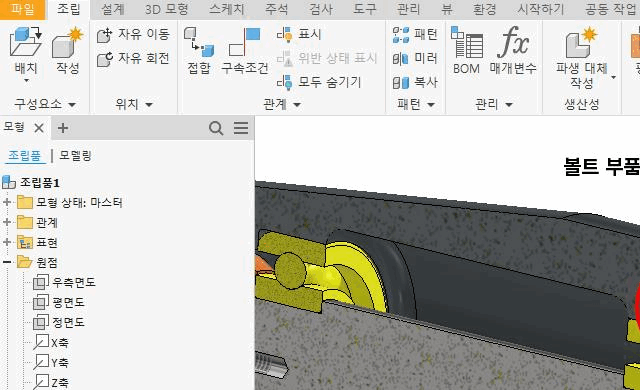The height and width of the screenshot is (390, 640).
Task: Click the 복사 component tool
Action: [x=415, y=82]
